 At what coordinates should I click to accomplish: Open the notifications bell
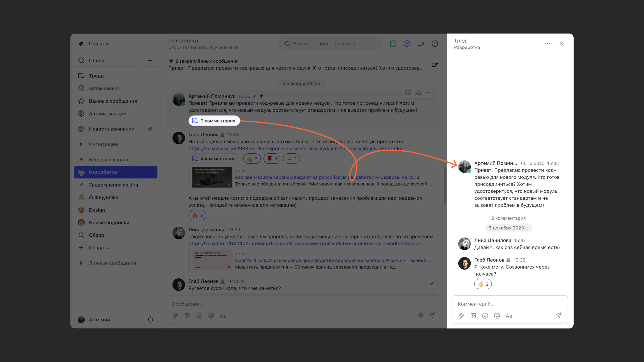150,320
